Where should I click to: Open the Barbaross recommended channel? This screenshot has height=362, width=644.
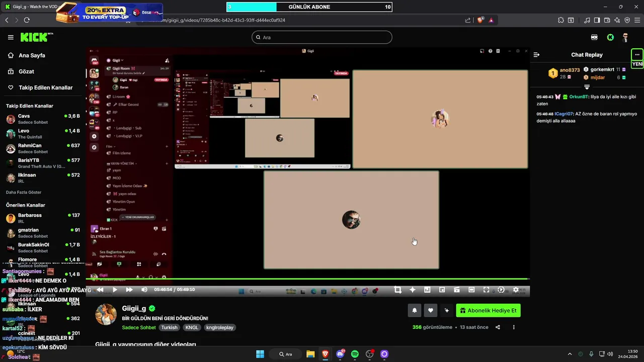tap(43, 218)
